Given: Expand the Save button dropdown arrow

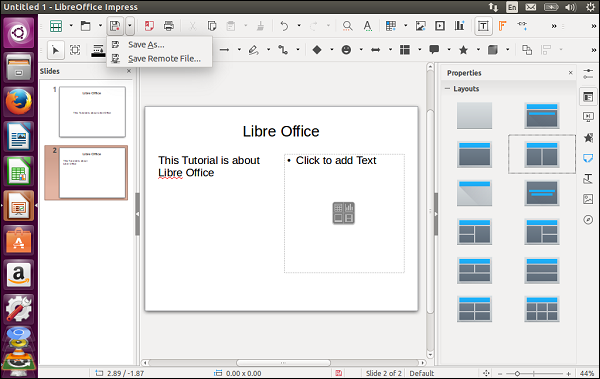Looking at the screenshot, I should [x=130, y=26].
